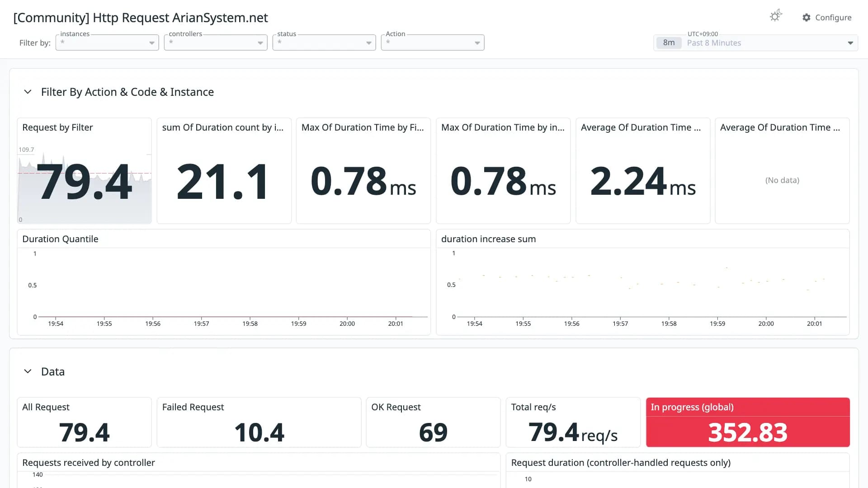Viewport: 868px width, 488px height.
Task: Click the Configure gear icon
Action: tap(807, 17)
